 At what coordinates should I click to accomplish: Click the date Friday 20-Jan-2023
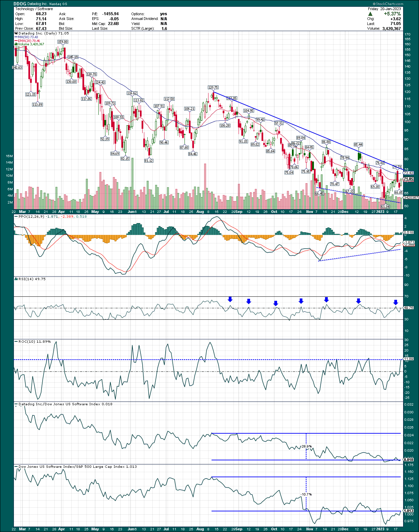[x=385, y=9]
